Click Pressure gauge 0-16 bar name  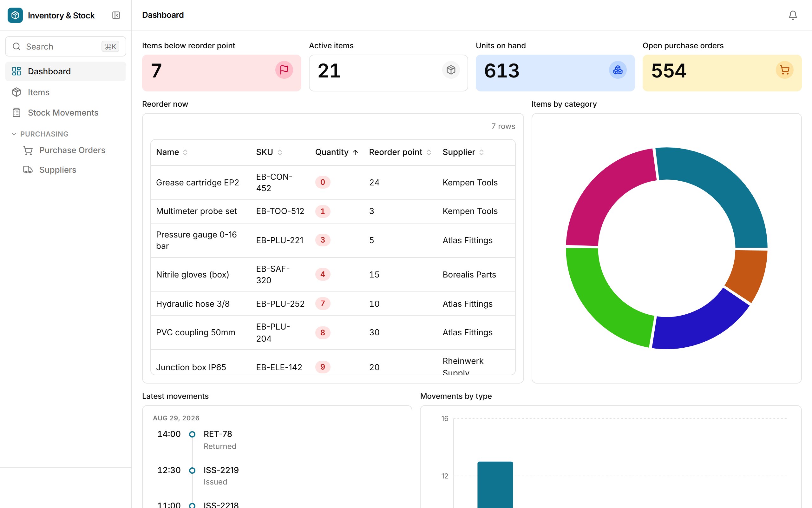coord(196,240)
